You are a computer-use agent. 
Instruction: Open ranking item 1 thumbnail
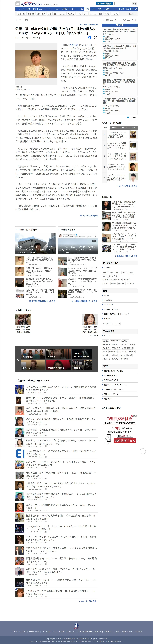click(x=133, y=135)
